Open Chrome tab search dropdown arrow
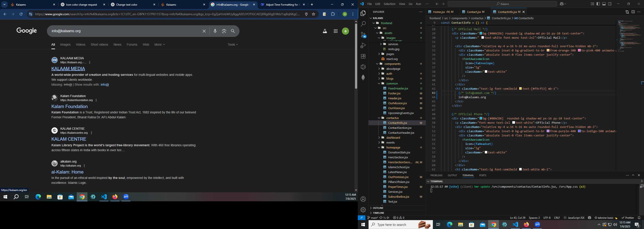This screenshot has height=229, width=644. click(x=4, y=4)
